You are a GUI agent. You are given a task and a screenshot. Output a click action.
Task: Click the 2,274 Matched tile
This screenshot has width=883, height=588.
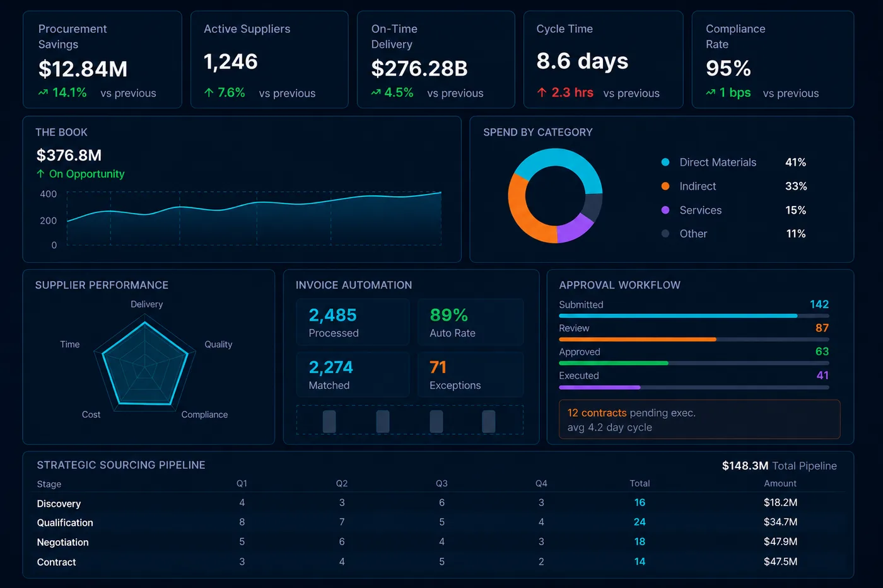point(353,374)
